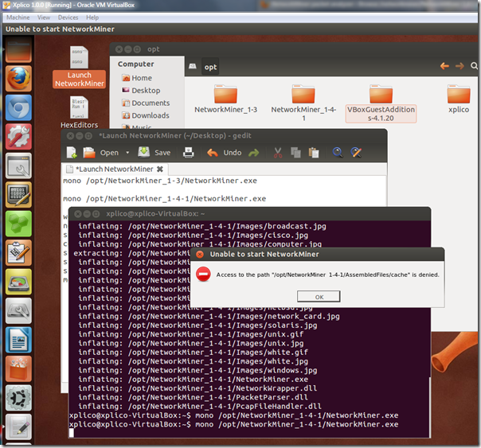Click the Copy icon in gedit toolbar
This screenshot has width=481, height=448.
pos(295,152)
